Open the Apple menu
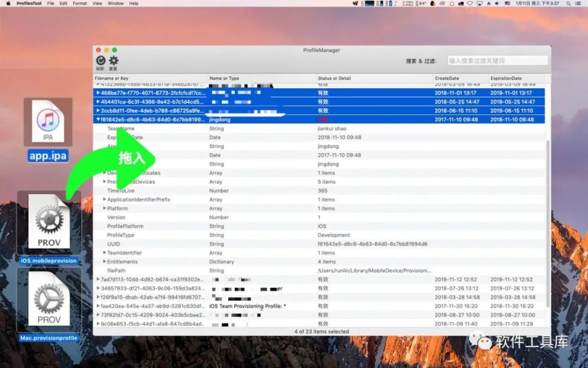 point(8,4)
